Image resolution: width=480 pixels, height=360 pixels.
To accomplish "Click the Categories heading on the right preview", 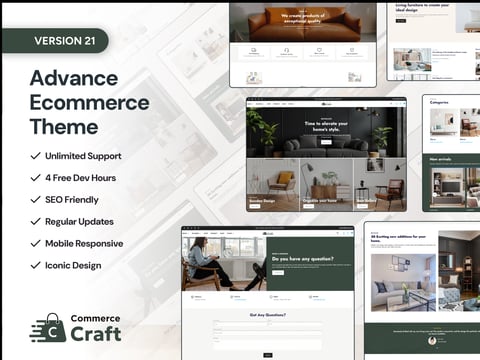I will coord(439,102).
